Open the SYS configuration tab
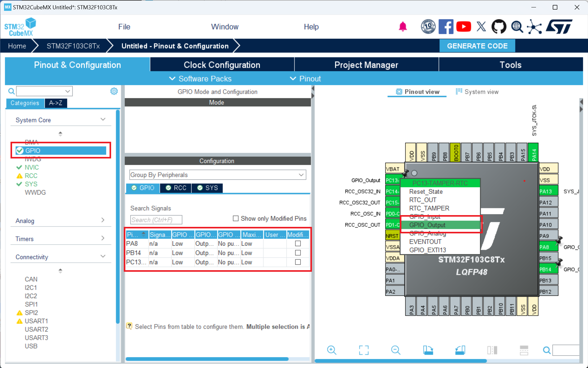588x368 pixels. [x=207, y=188]
